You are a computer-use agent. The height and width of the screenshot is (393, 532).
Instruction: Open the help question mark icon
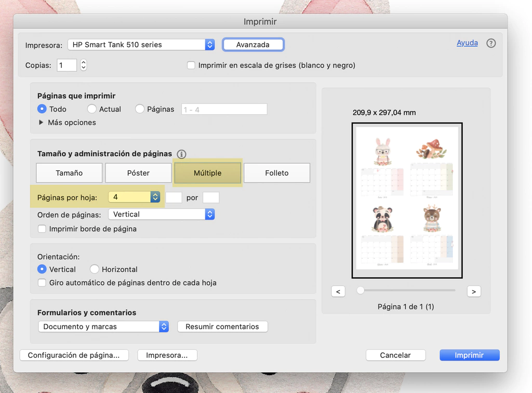[490, 43]
